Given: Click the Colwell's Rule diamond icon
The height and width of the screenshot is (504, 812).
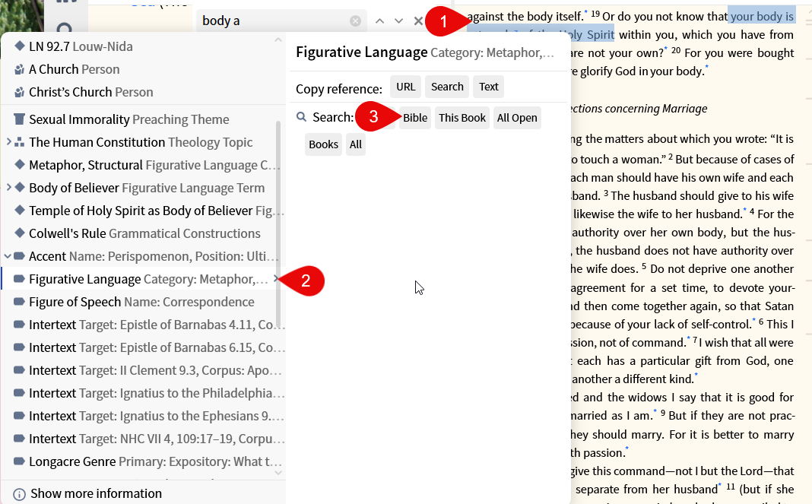Looking at the screenshot, I should tap(20, 233).
